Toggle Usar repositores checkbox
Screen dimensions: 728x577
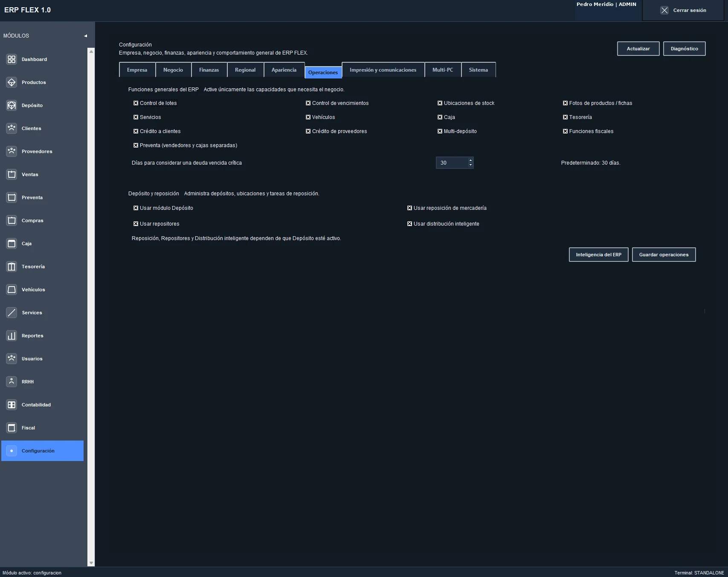[x=136, y=224]
